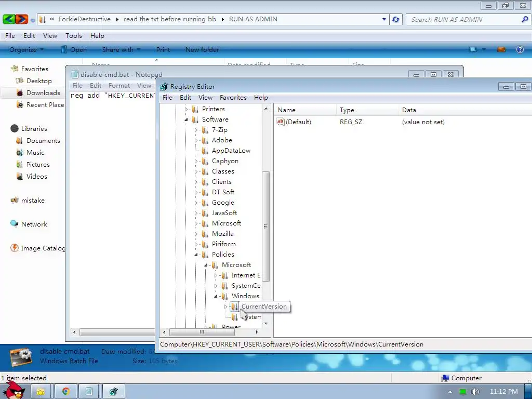Screen dimensions: 532x399
Task: Open Registry Editor View menu
Action: [205, 97]
